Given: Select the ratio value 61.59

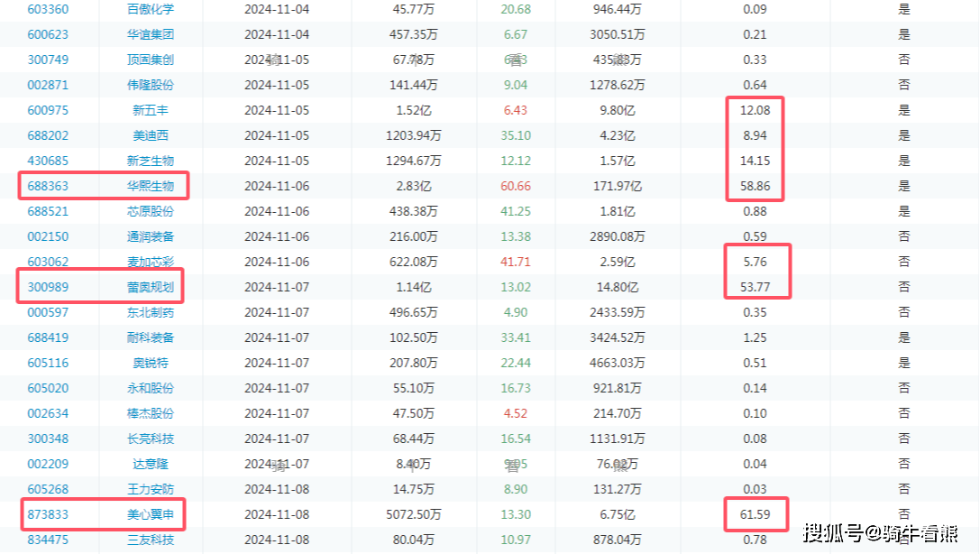Looking at the screenshot, I should [755, 514].
